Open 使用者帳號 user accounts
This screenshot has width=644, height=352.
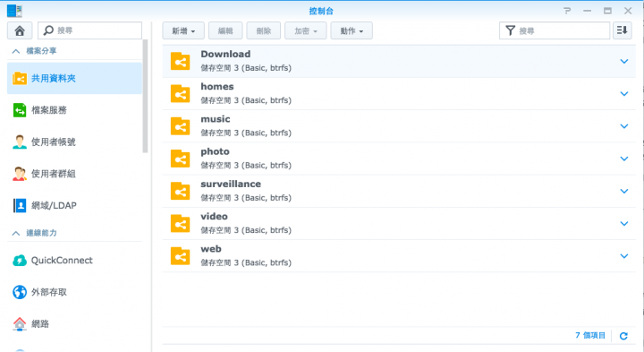pyautogui.click(x=74, y=142)
